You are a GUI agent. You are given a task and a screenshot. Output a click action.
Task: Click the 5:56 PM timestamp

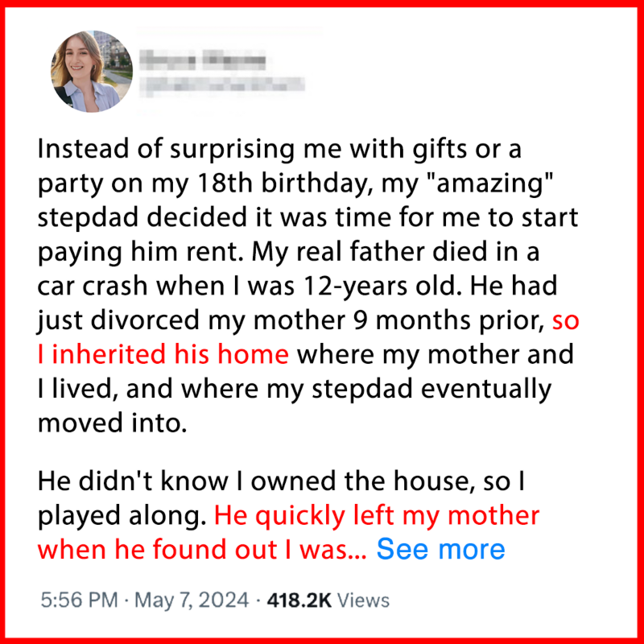(72, 600)
